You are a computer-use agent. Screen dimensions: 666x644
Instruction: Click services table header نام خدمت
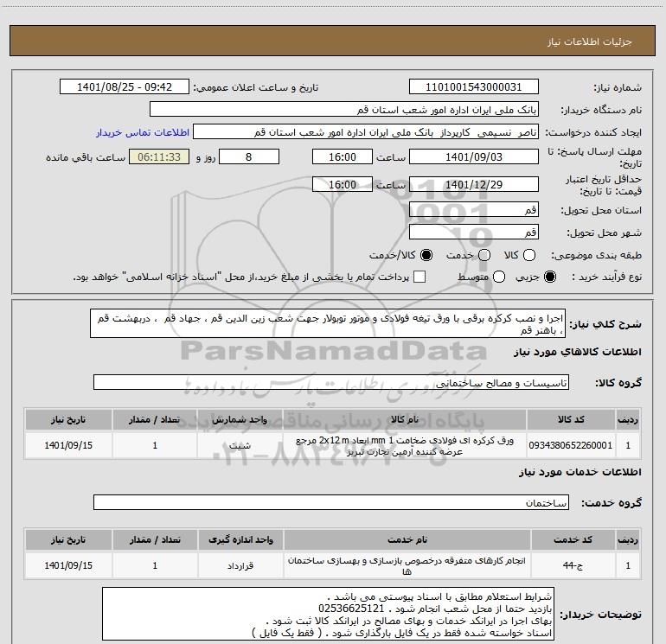(x=407, y=540)
